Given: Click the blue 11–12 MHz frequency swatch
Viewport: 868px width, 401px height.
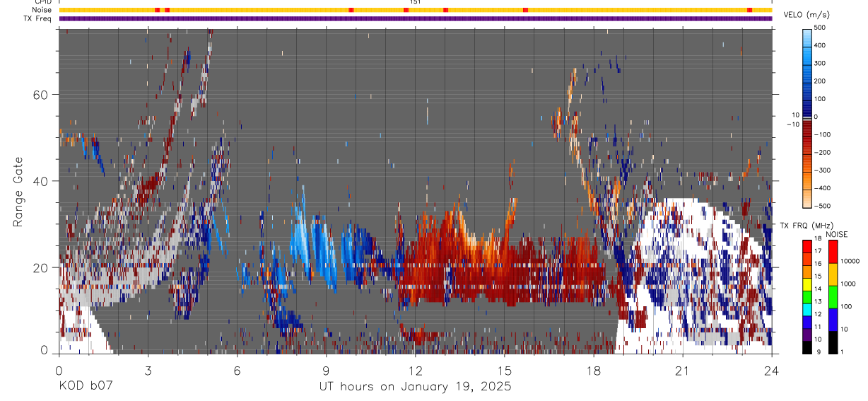Looking at the screenshot, I should click(807, 322).
